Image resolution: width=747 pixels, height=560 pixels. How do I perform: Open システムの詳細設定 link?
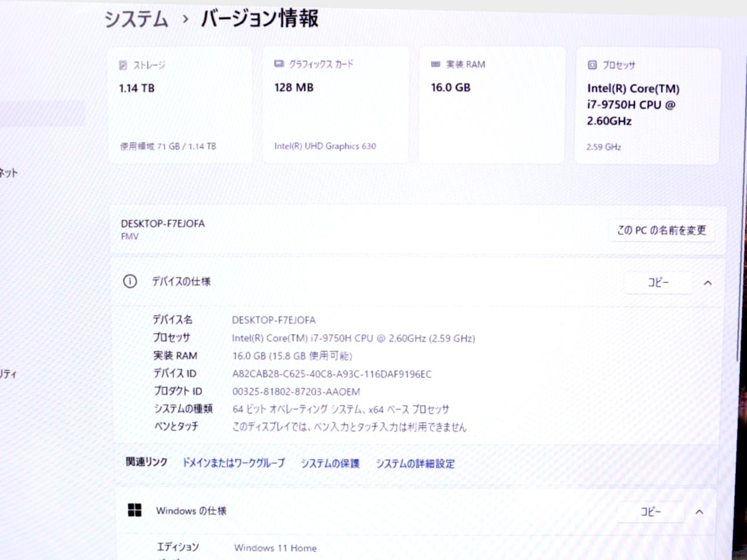[415, 464]
